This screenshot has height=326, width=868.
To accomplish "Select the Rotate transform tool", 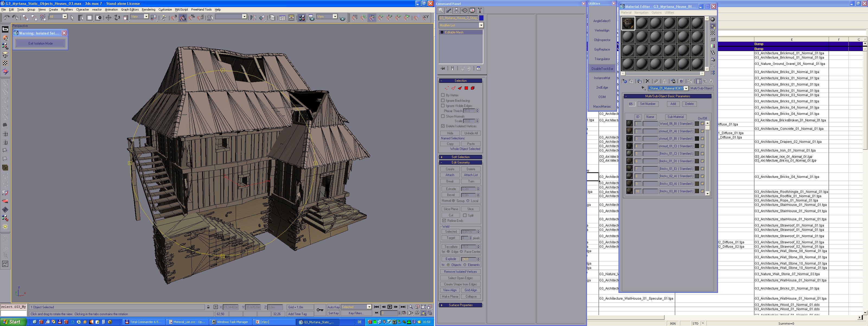I will pos(117,17).
